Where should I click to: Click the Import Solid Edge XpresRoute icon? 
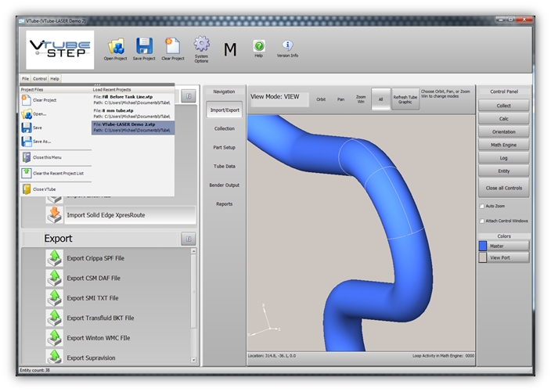[x=54, y=215]
